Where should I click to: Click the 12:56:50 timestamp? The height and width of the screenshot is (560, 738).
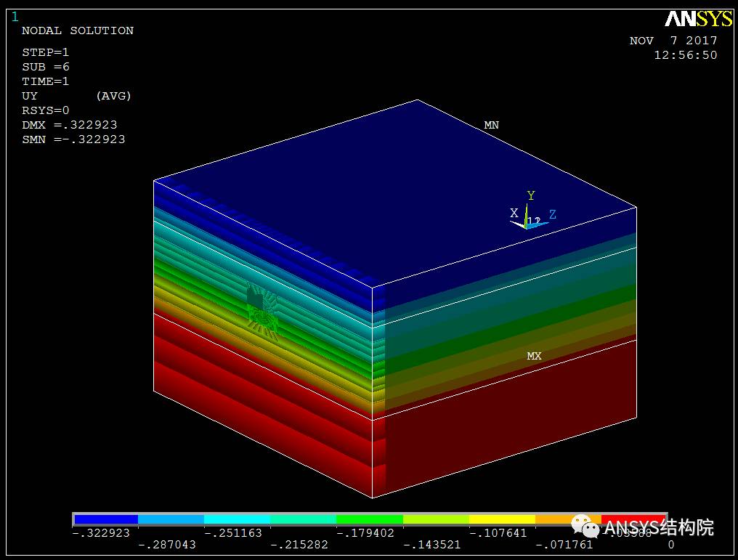(685, 55)
